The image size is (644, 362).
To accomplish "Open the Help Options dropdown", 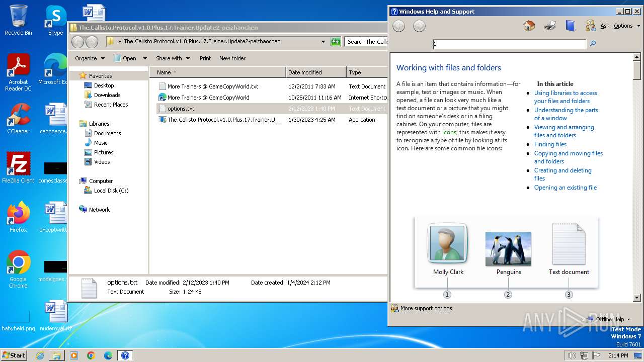I will coord(626,26).
